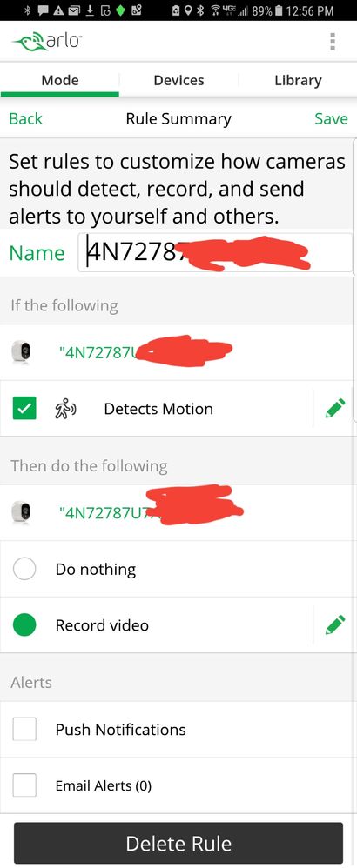Tap the running person motion icon

(x=64, y=409)
